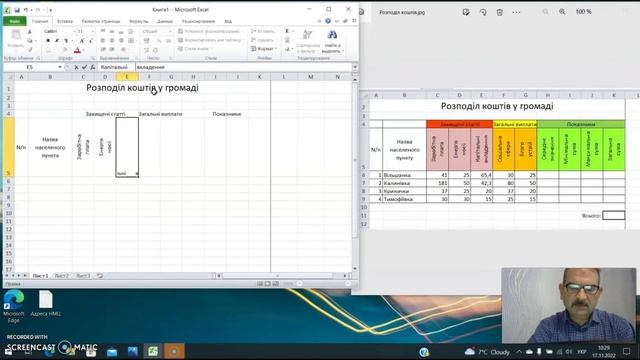Open the 'Адреса НМЦ' desktop file
The image size is (640, 360).
coord(45,304)
